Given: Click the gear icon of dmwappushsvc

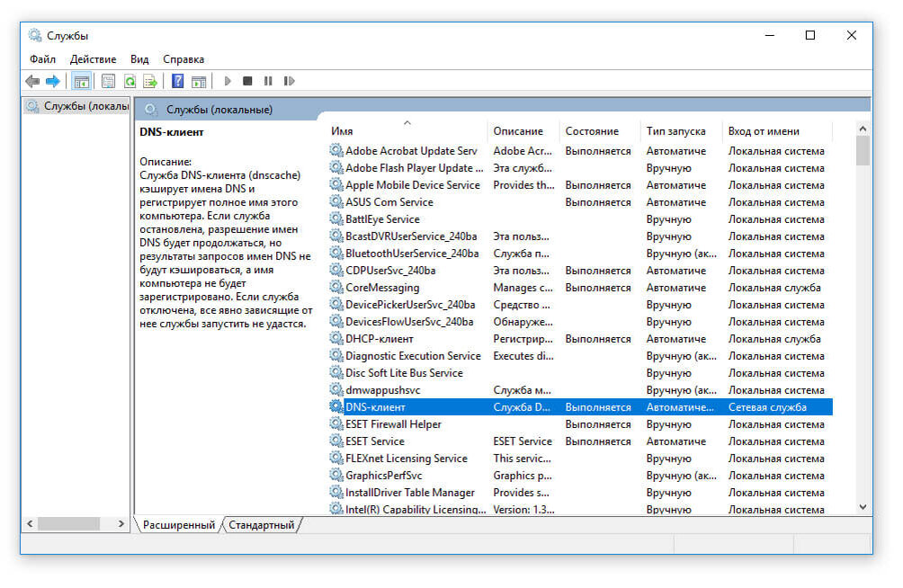Looking at the screenshot, I should pos(336,390).
